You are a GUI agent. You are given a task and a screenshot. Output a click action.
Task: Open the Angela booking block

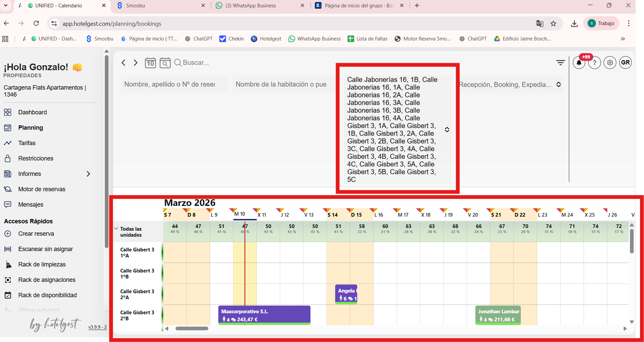[x=346, y=294]
